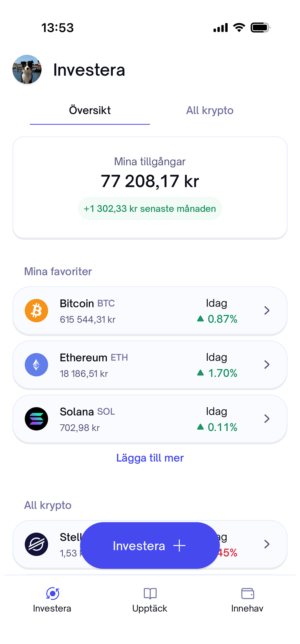Viewport: 300px width, 644px height.
Task: Tap the Lägga till mer link
Action: coord(150,458)
